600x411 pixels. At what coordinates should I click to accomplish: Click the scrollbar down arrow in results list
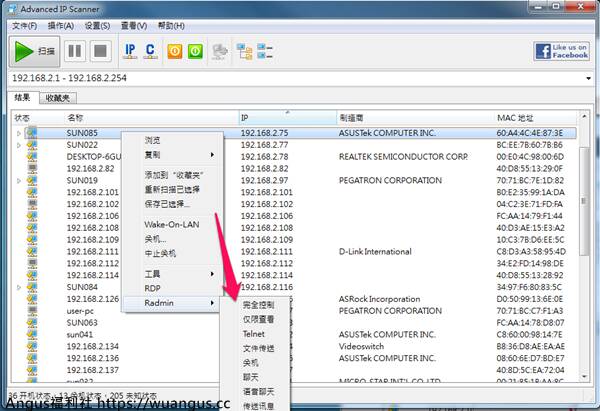[584, 377]
